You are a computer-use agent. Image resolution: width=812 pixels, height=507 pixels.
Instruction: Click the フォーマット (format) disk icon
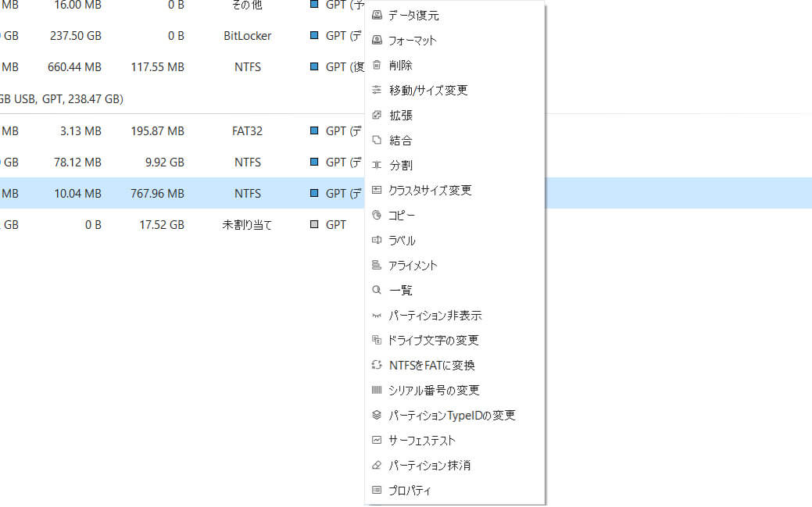tap(377, 40)
